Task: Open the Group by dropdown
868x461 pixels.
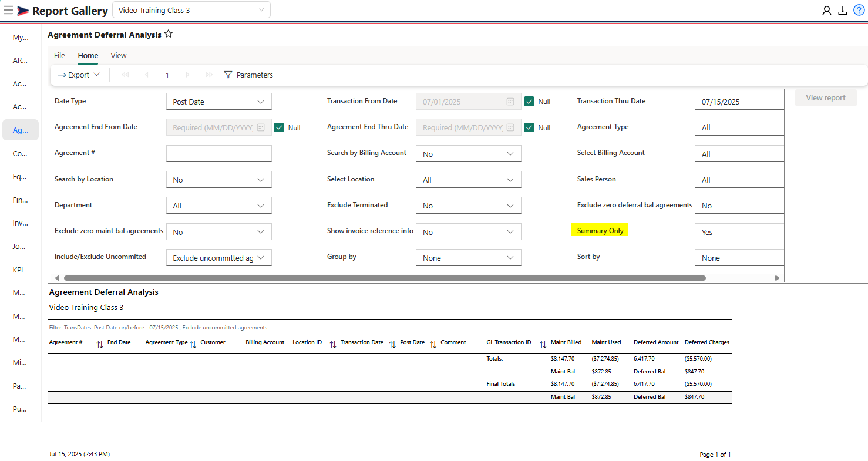Action: [469, 258]
